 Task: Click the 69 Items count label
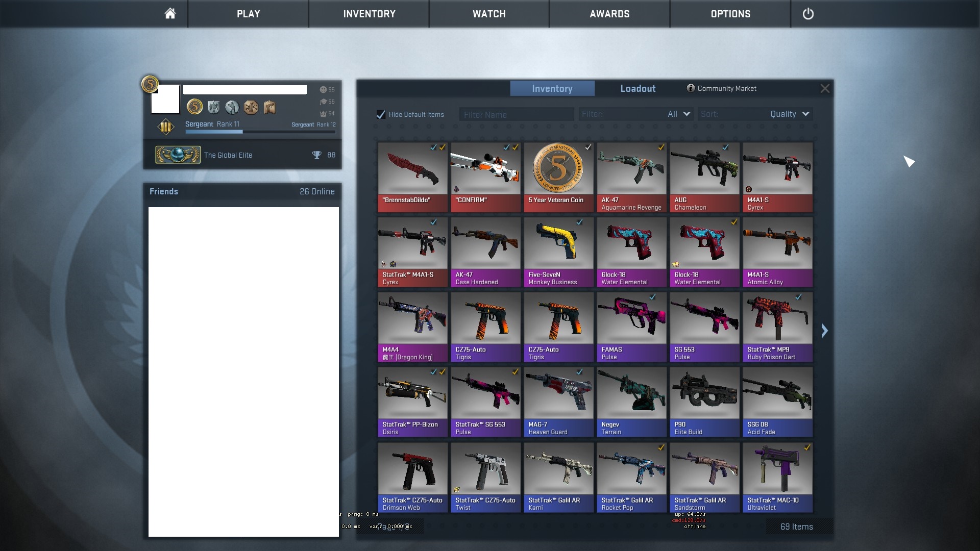coord(796,527)
